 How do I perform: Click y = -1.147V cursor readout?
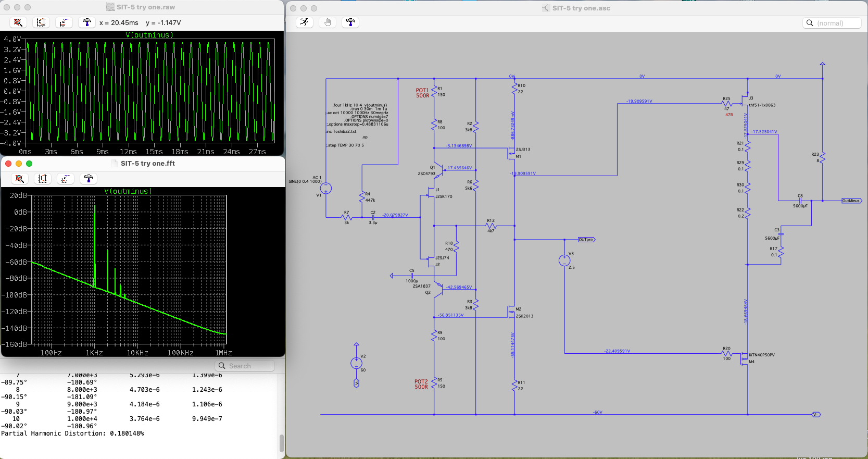(163, 23)
